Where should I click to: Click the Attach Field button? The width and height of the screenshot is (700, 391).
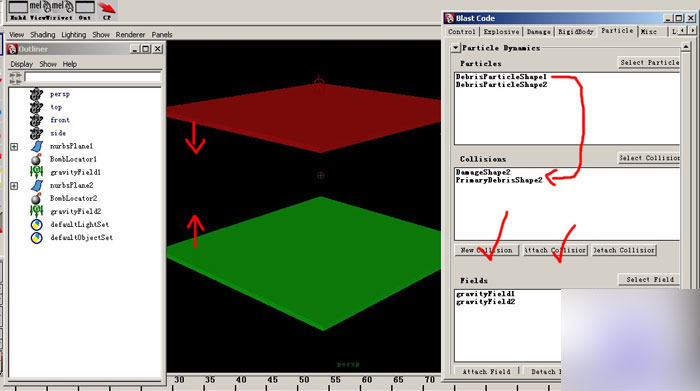coord(487,372)
